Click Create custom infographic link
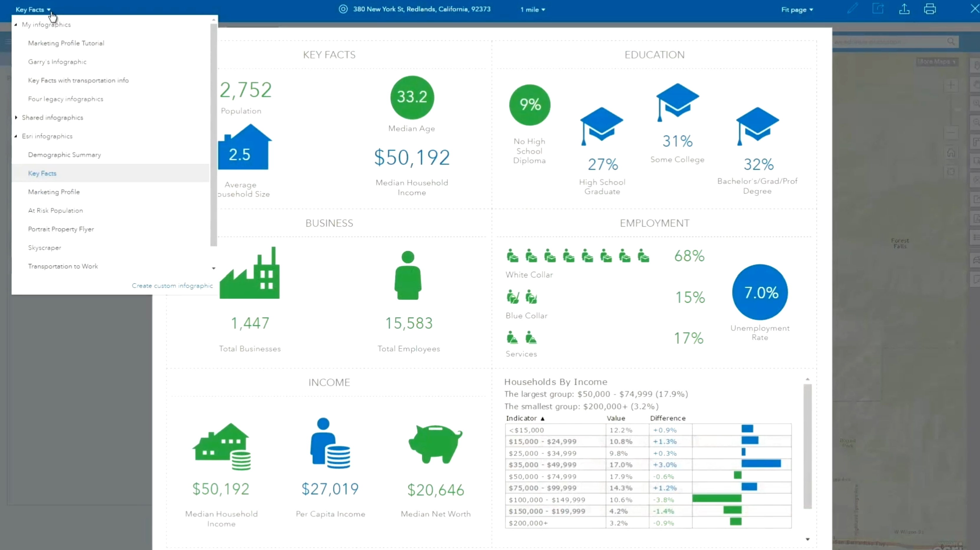Viewport: 980px width, 550px height. 172,286
